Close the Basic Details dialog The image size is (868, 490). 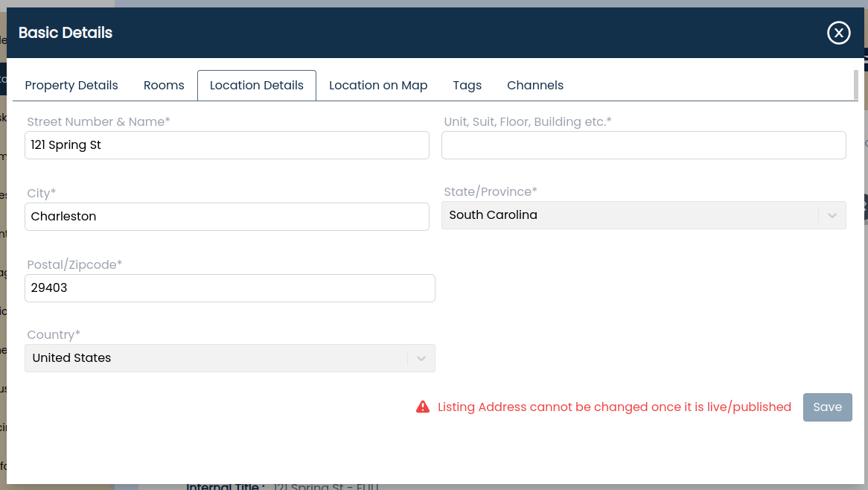tap(838, 33)
